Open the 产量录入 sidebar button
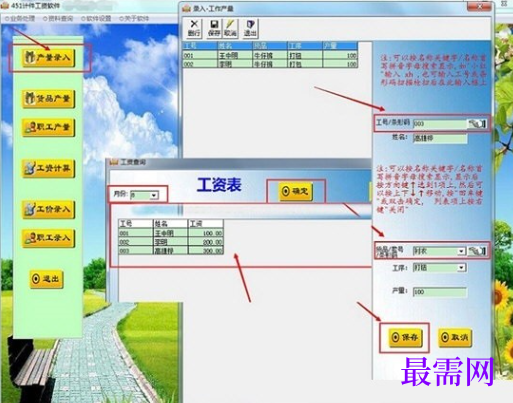Screen dimensions: 513x403 coord(48,58)
